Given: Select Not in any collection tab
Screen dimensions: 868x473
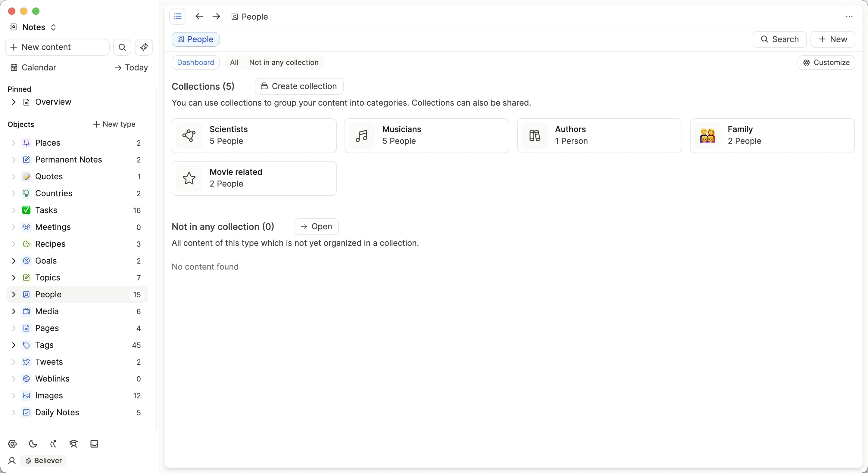Looking at the screenshot, I should (283, 63).
